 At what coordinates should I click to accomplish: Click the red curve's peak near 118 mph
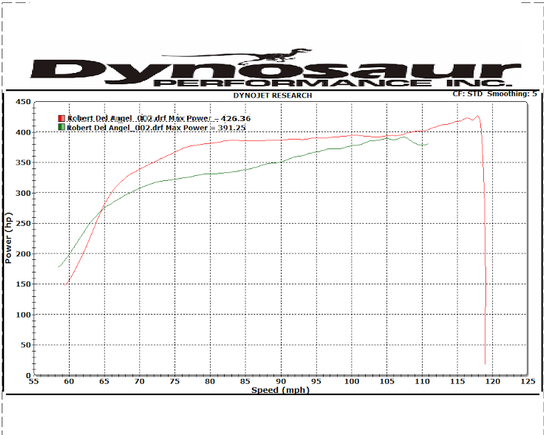(478, 116)
